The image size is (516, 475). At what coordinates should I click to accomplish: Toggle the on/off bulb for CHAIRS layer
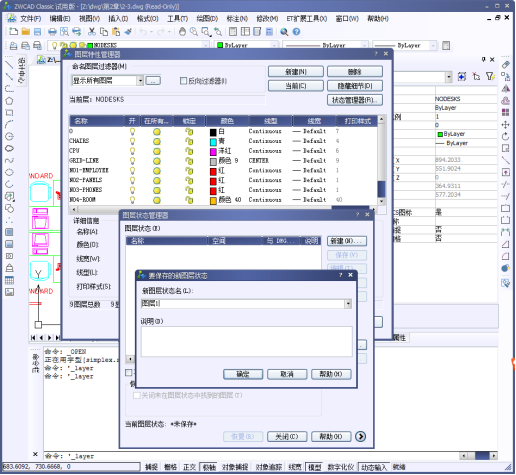tap(132, 141)
